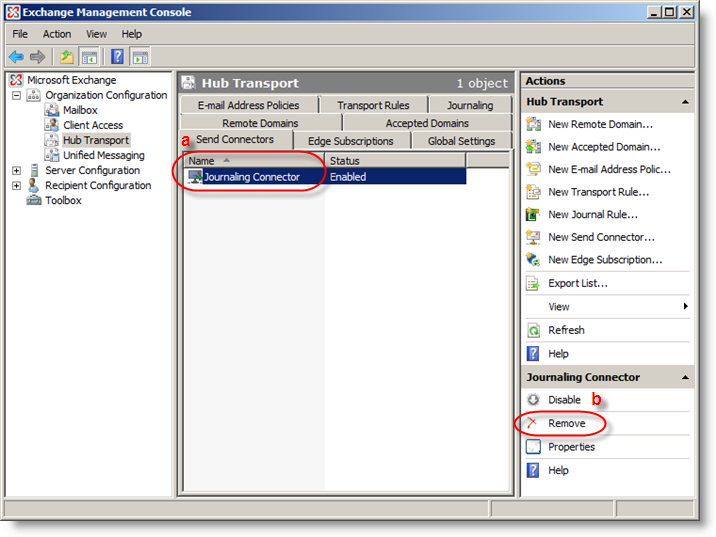Screen dimensions: 716x537
Task: Click the green Refresh icon
Action: click(x=533, y=330)
